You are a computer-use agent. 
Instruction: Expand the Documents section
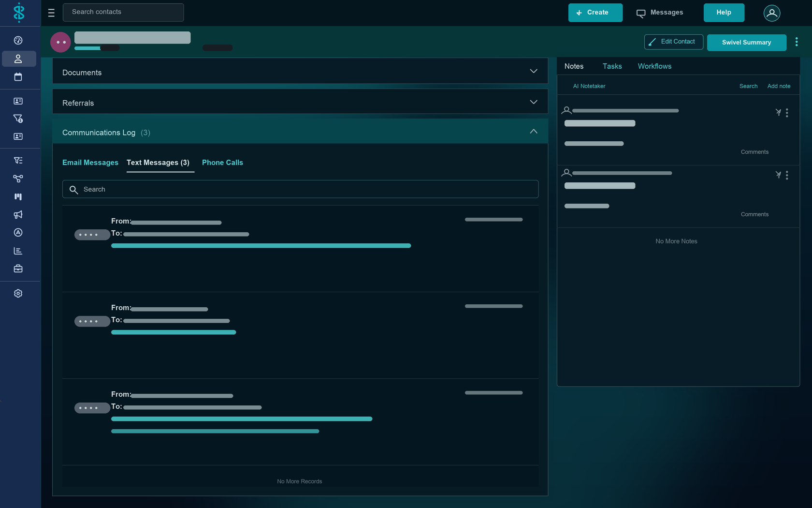[x=300, y=71]
